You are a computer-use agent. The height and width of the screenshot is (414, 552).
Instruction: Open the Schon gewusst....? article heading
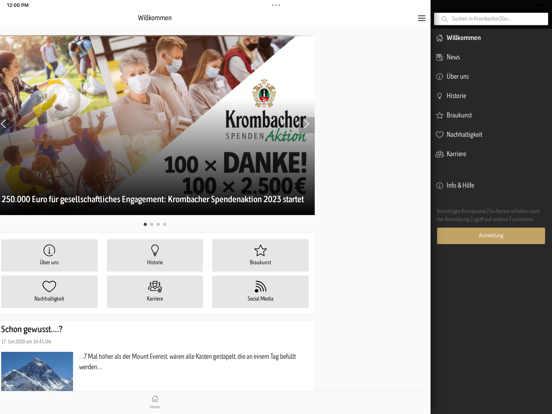tap(32, 329)
